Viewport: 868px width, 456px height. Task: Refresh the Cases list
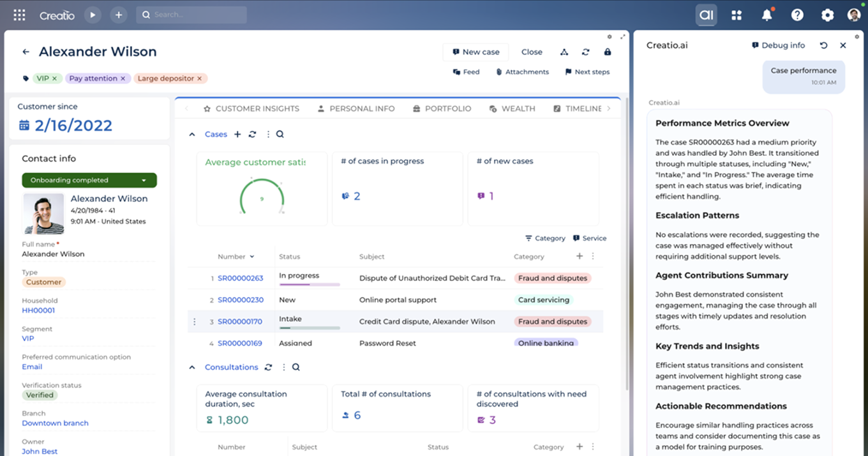[x=251, y=134]
